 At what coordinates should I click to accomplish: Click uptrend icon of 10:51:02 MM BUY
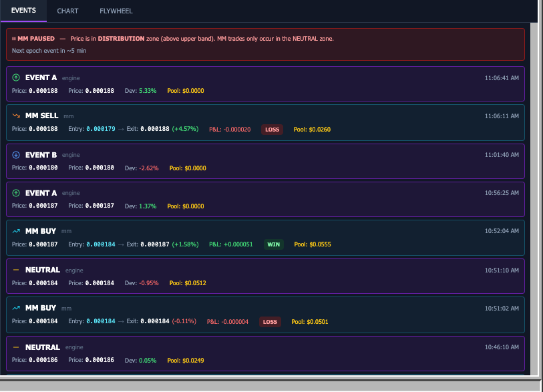point(16,308)
